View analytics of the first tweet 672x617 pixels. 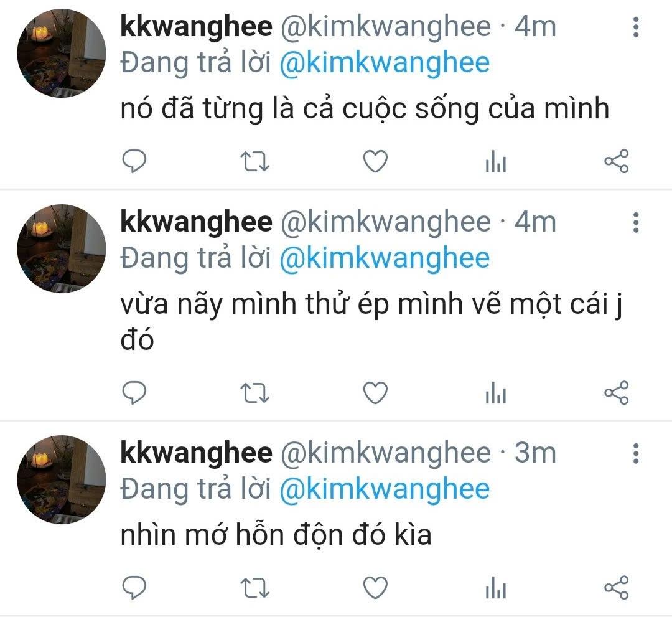(496, 161)
